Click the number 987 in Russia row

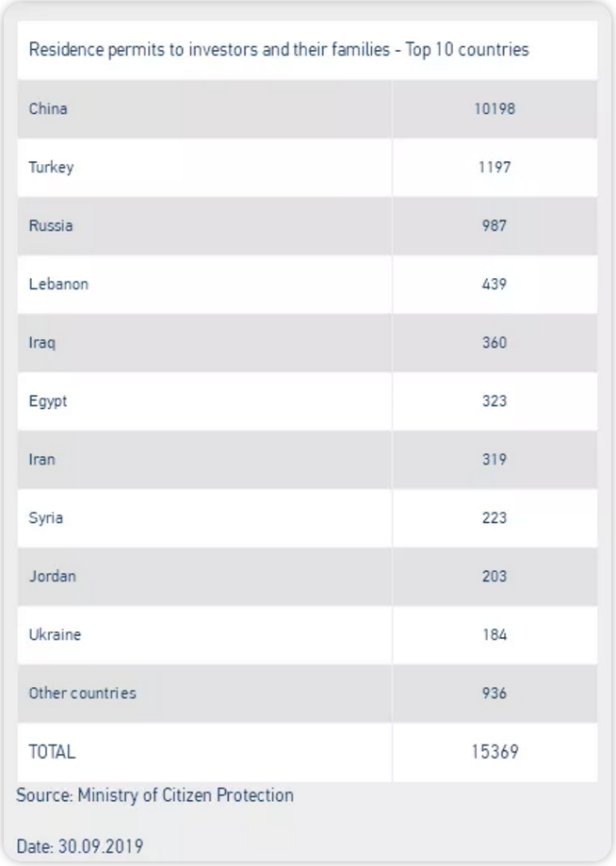pyautogui.click(x=494, y=225)
